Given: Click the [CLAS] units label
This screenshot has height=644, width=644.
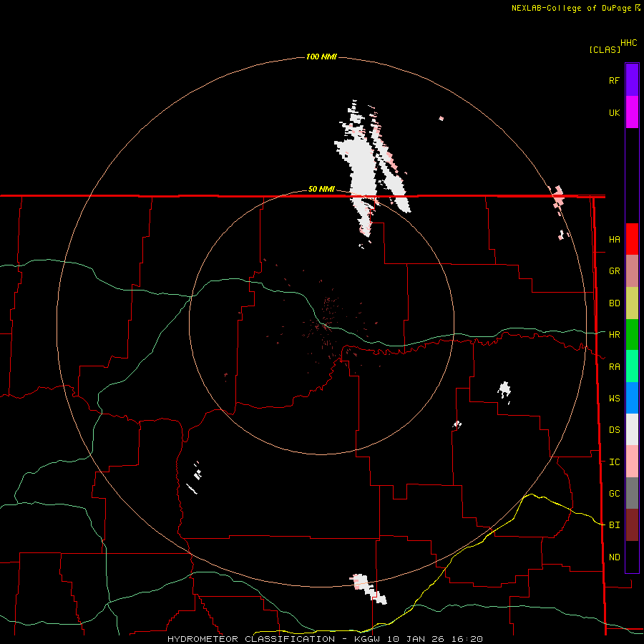Looking at the screenshot, I should 605,49.
